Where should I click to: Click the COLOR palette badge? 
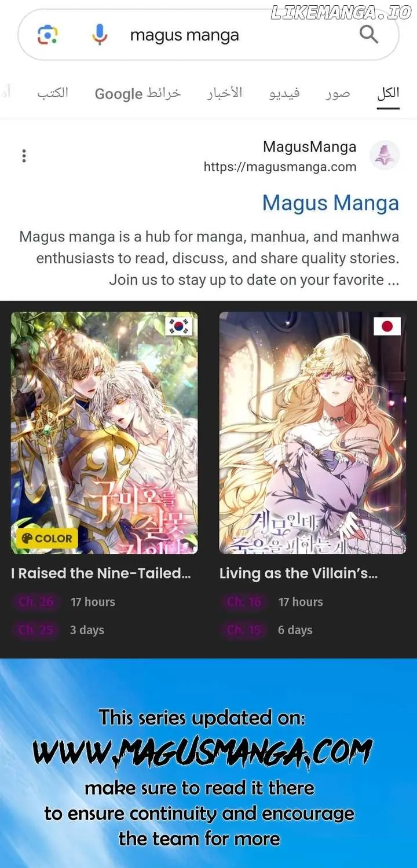(46, 538)
